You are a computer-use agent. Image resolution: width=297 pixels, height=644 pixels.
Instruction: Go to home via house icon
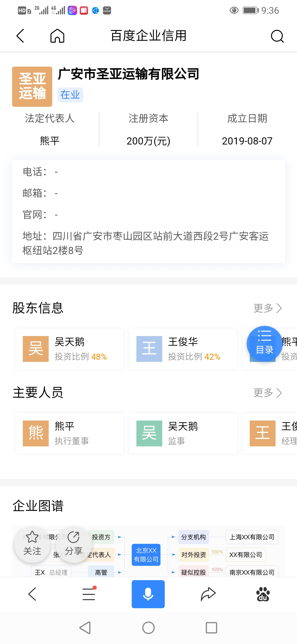[57, 36]
